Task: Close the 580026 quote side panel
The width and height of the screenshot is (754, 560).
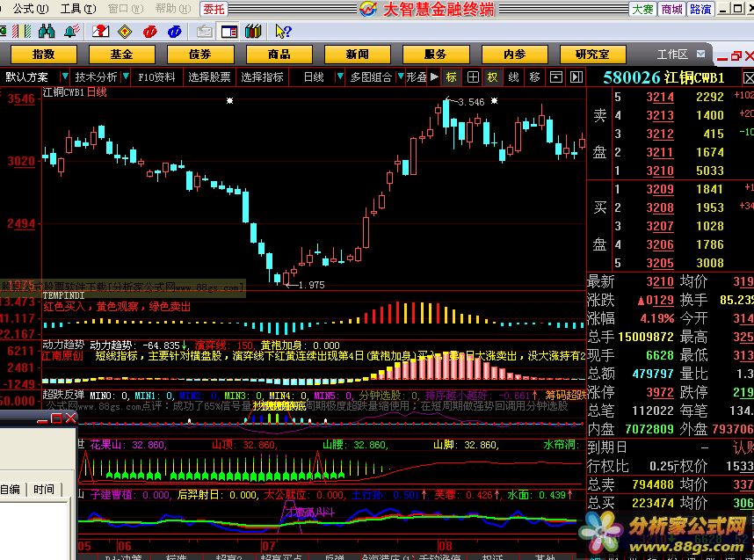Action: coord(748,77)
